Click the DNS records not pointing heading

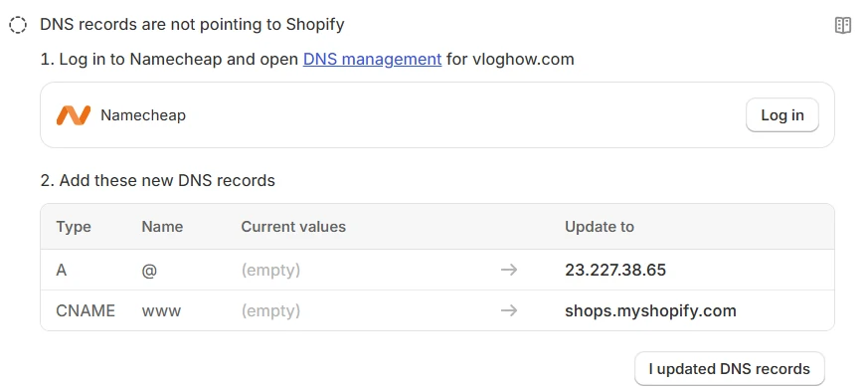(x=192, y=25)
